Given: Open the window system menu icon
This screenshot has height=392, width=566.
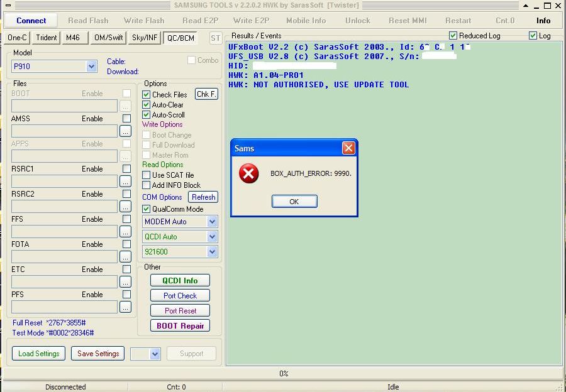Looking at the screenshot, I should (8, 5).
